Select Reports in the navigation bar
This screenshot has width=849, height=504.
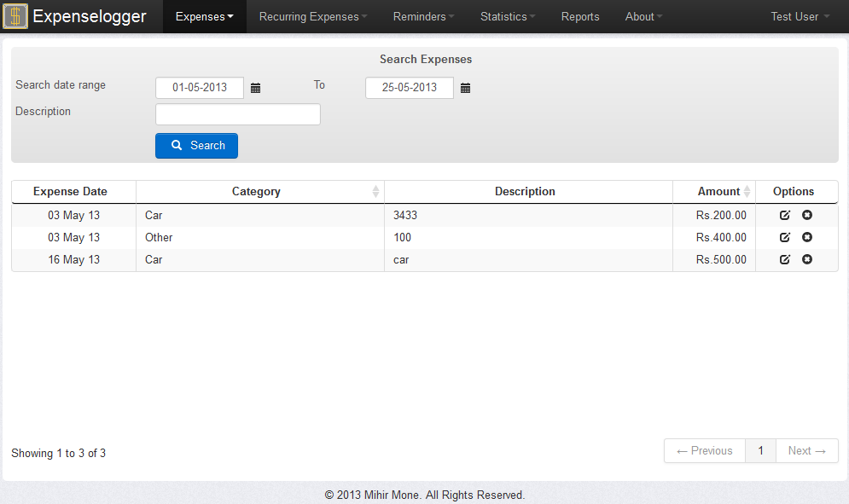click(579, 16)
